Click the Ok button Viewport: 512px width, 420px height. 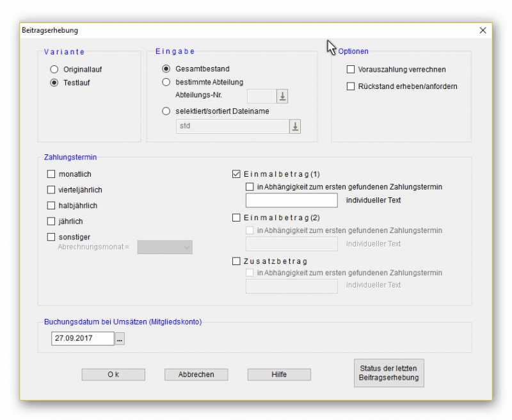(x=113, y=375)
